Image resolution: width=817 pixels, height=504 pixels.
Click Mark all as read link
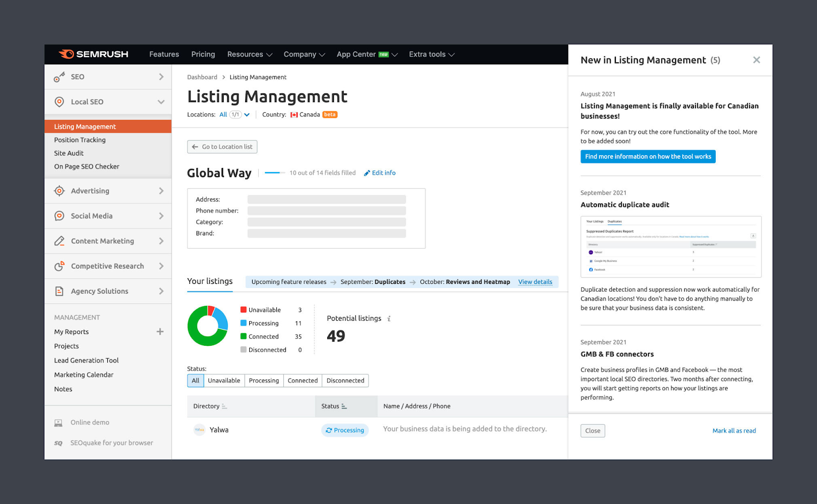click(x=734, y=431)
